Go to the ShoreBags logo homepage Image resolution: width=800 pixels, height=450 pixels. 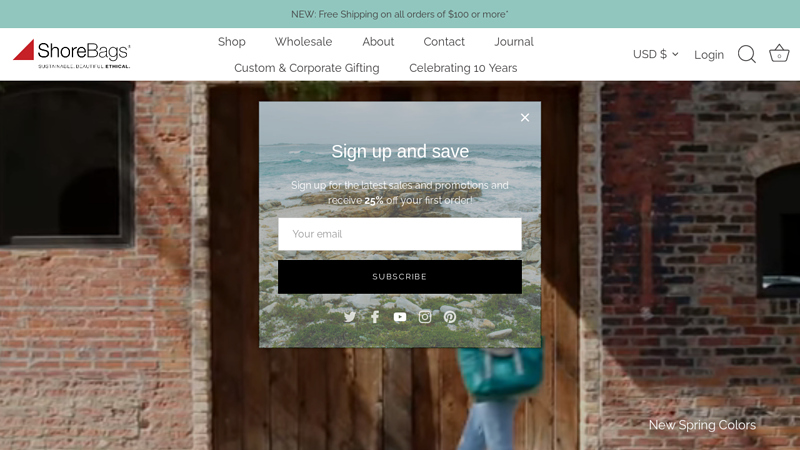(72, 54)
